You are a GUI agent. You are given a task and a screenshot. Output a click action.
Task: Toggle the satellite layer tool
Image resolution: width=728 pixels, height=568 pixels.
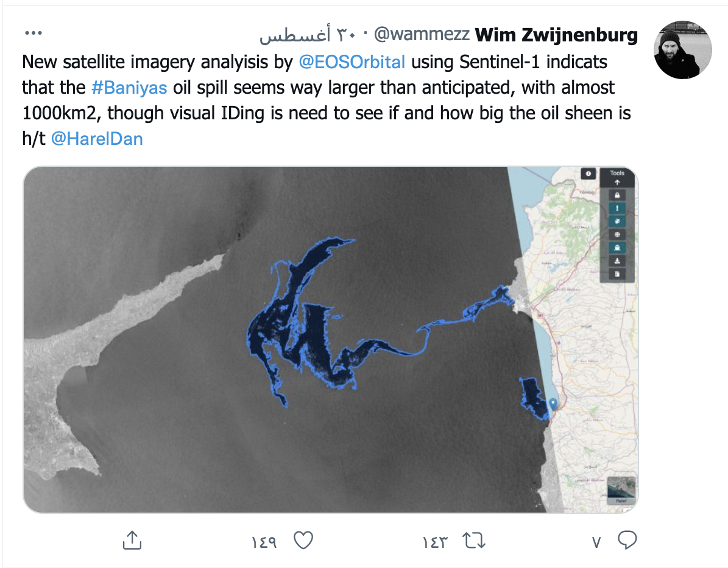[x=617, y=222]
